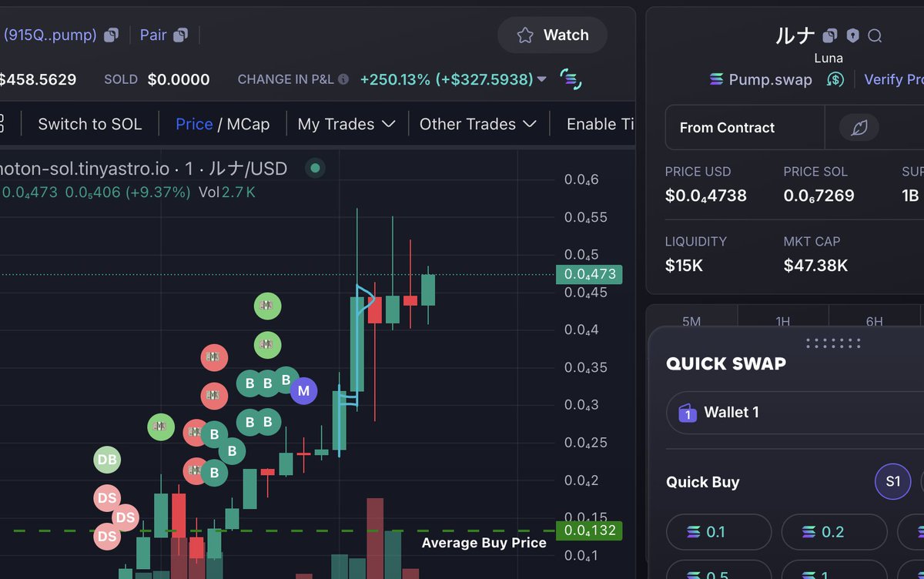The height and width of the screenshot is (579, 924).
Task: Click the Enable Ti... toggle option
Action: click(601, 124)
